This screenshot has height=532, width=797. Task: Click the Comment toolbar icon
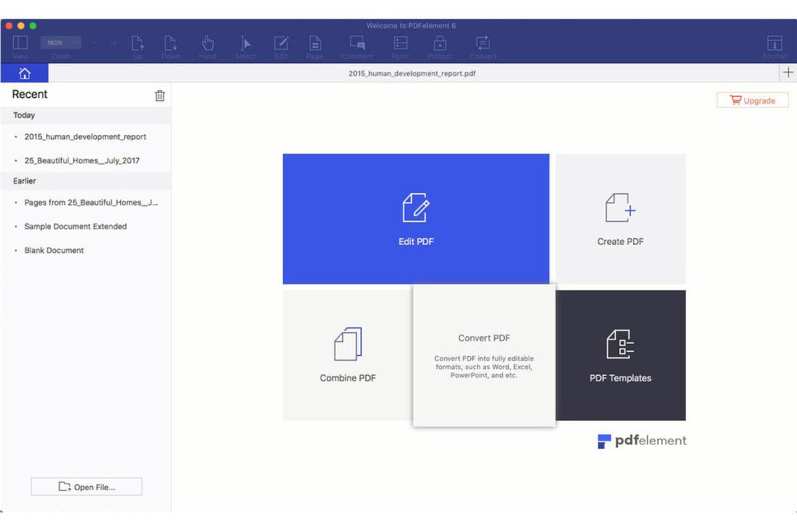coord(357,44)
